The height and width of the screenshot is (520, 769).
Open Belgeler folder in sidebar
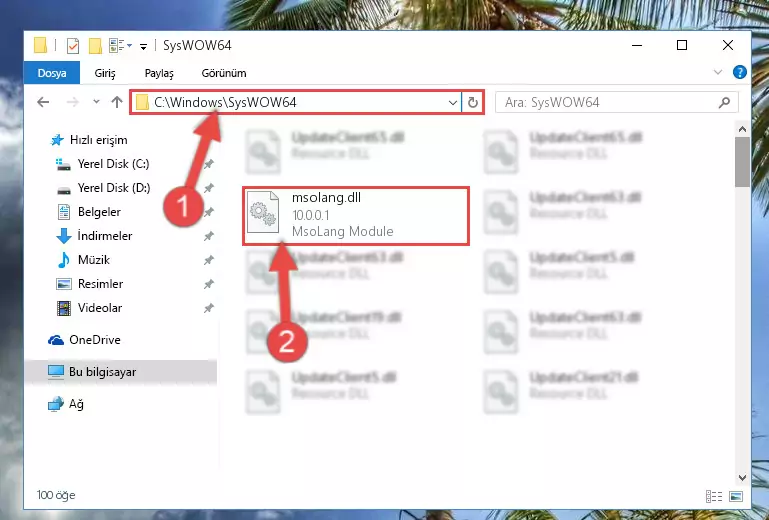click(x=99, y=212)
